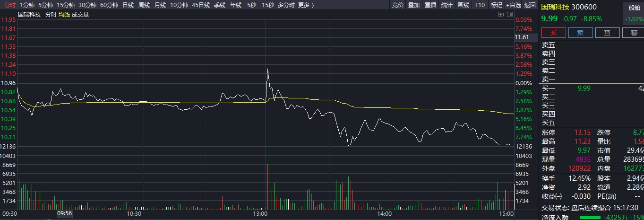Open F10 company information
The width and height of the screenshot is (644, 220).
[480, 5]
